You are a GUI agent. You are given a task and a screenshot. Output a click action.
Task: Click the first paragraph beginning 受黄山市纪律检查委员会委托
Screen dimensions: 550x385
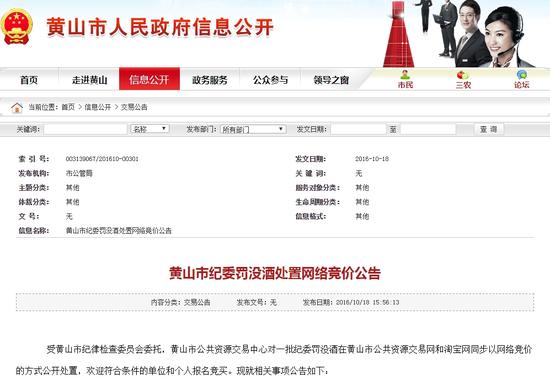(274, 360)
